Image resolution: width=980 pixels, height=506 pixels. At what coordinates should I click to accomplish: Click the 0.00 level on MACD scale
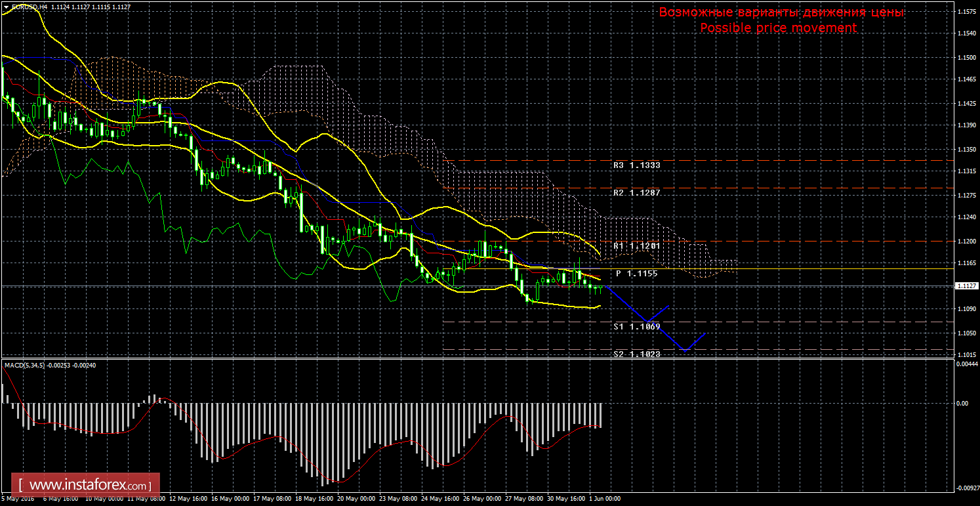961,404
